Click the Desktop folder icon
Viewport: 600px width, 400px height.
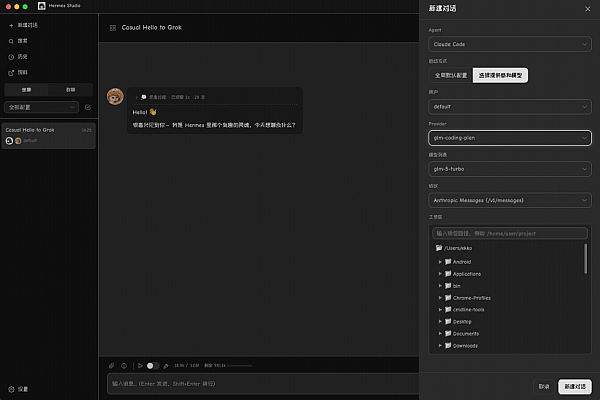click(x=448, y=322)
